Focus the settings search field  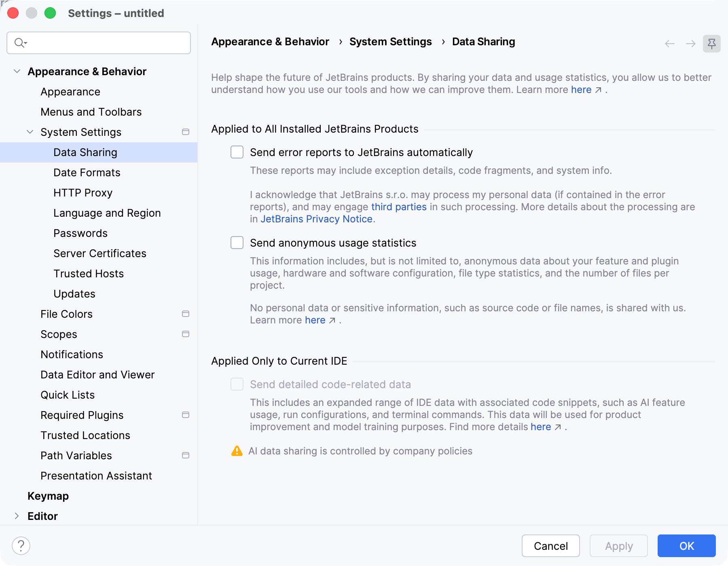(x=99, y=43)
